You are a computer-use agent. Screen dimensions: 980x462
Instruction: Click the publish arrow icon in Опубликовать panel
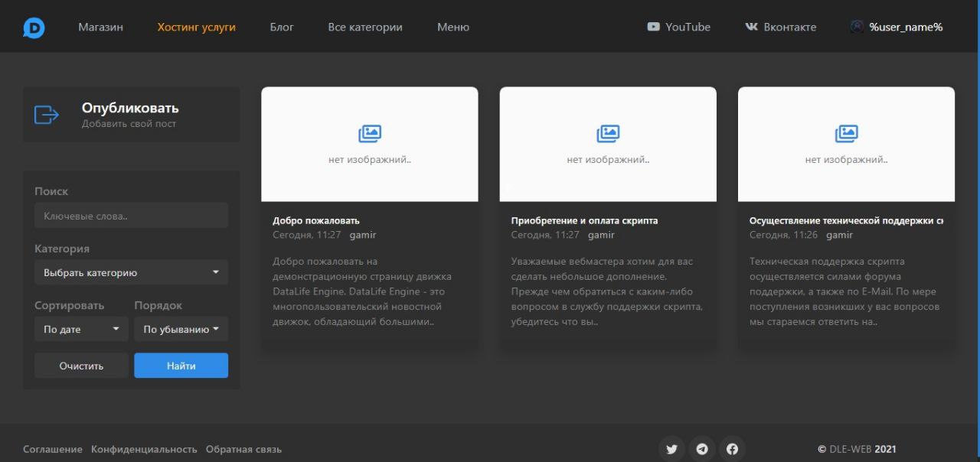(x=47, y=115)
